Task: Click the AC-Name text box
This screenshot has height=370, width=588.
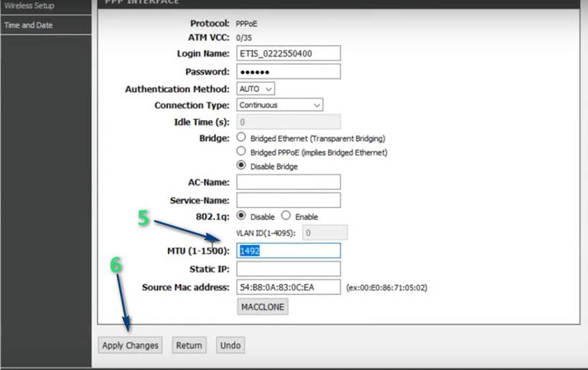Action: [289, 182]
